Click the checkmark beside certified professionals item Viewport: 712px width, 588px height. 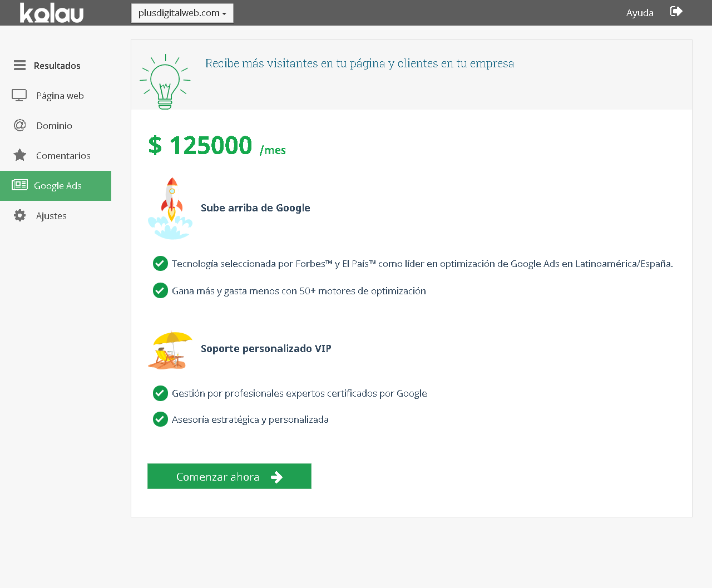coord(160,393)
